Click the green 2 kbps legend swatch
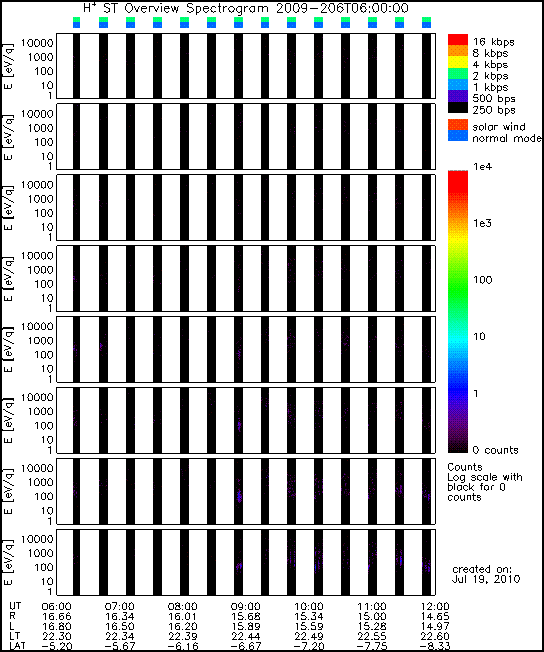Image resolution: width=544 pixels, height=652 pixels. [457, 74]
